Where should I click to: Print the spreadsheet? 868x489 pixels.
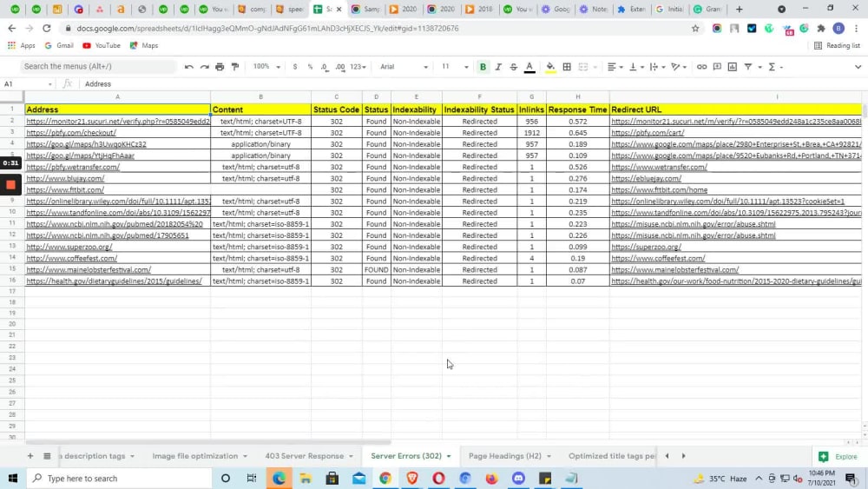point(220,67)
